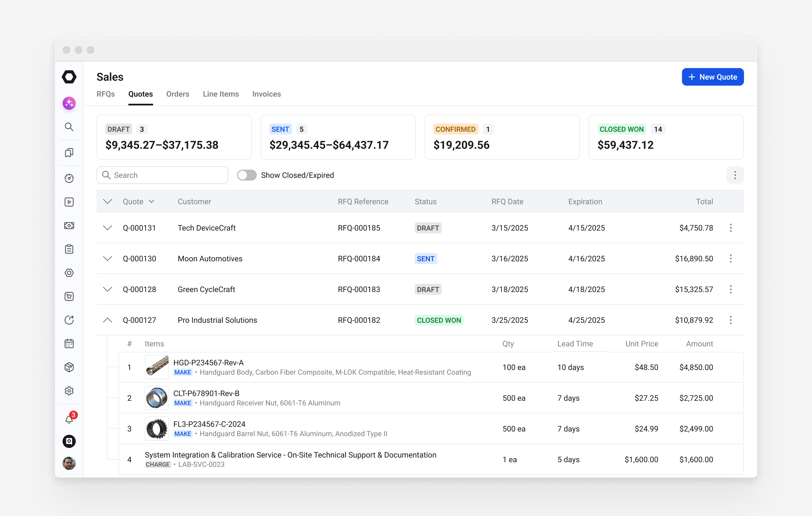This screenshot has width=812, height=516.
Task: Switch to the Invoices tab
Action: tap(266, 94)
